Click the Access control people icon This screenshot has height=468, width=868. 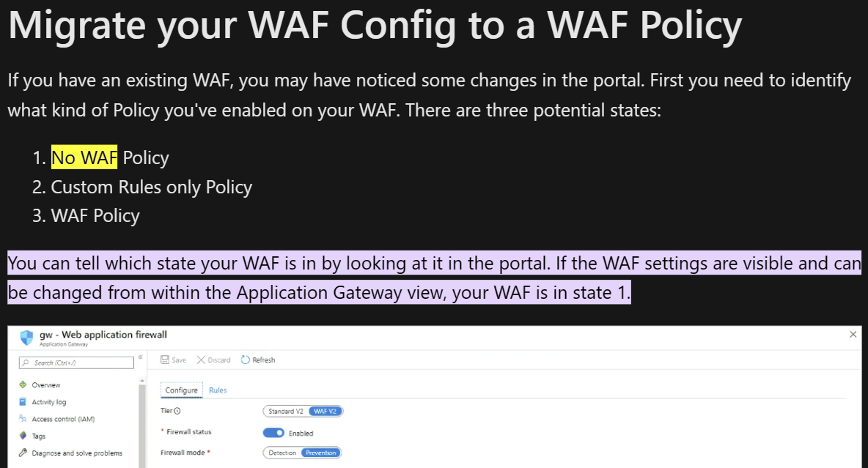[x=23, y=419]
